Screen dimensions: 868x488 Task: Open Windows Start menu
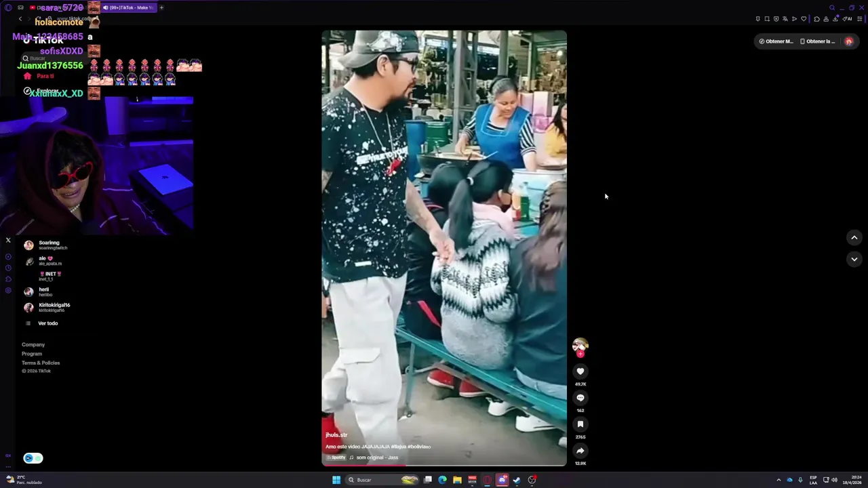[x=336, y=480]
